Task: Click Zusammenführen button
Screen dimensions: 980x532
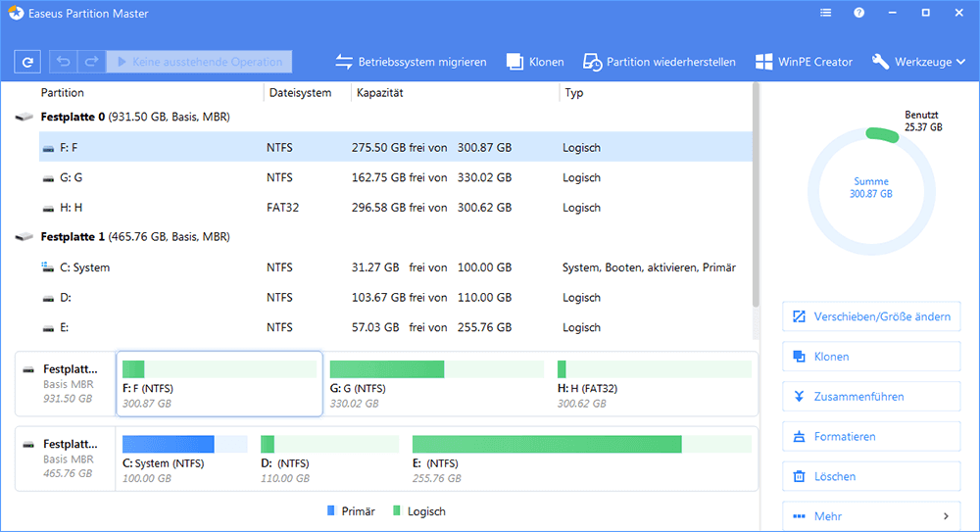Action: (x=871, y=397)
